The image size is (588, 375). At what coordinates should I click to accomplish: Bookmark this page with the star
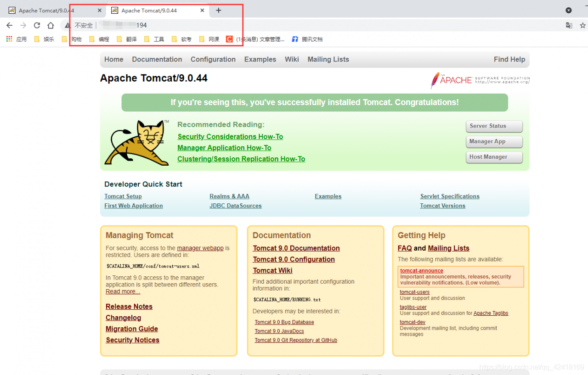click(582, 26)
